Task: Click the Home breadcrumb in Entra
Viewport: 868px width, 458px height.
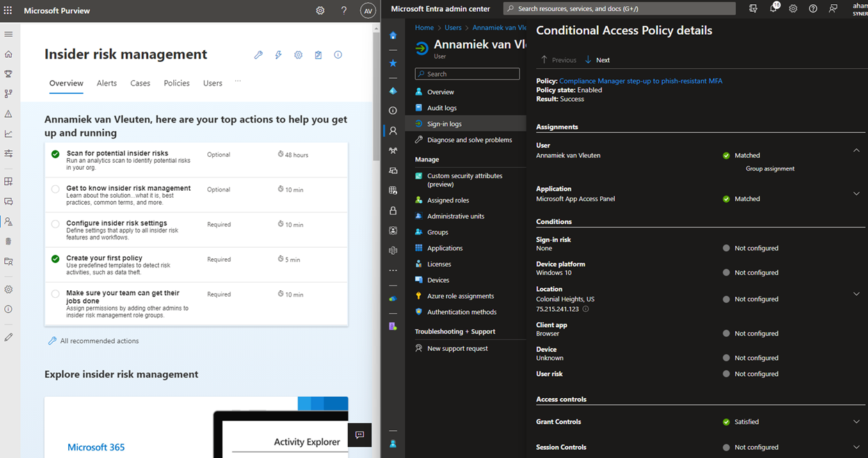Action: point(424,28)
